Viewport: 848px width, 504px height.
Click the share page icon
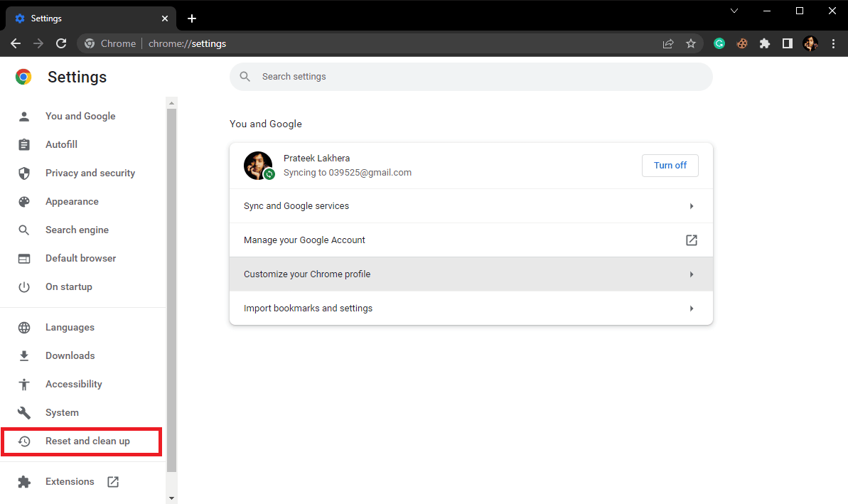[x=668, y=43]
